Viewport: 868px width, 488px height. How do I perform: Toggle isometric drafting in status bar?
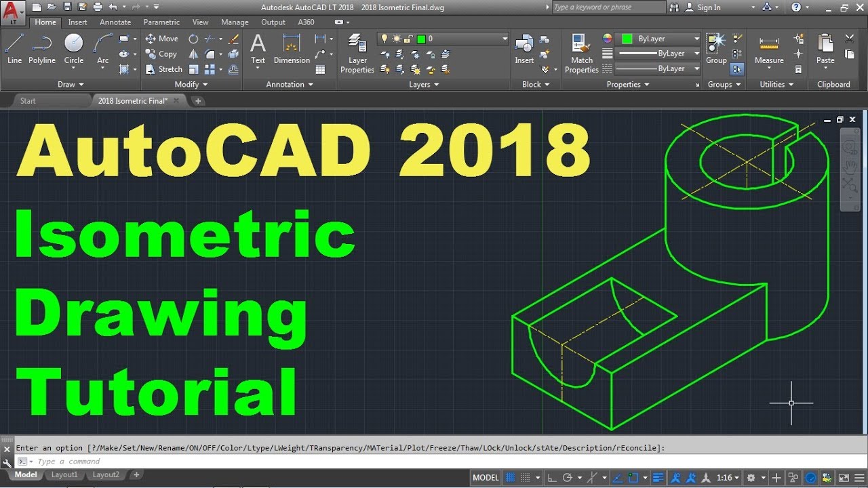pyautogui.click(x=592, y=477)
